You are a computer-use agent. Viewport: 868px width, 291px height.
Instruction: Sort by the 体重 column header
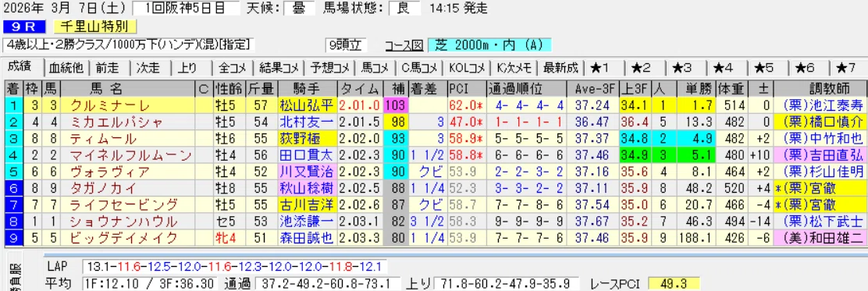(x=731, y=88)
